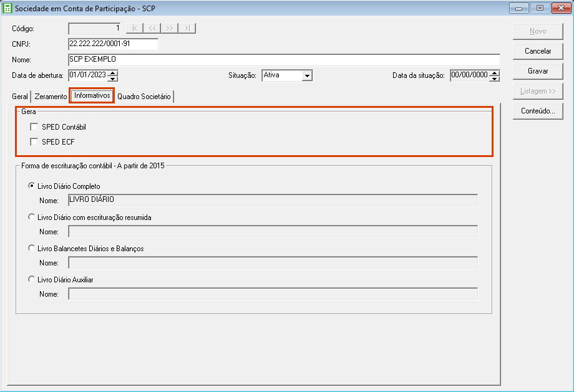Decrease Data da situação with down arrow
The height and width of the screenshot is (392, 574).
pyautogui.click(x=494, y=79)
